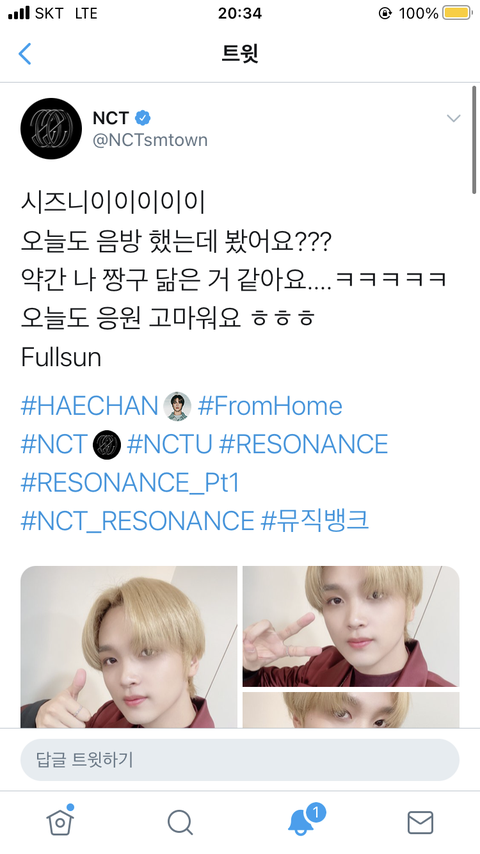Screen dimensions: 480x854
Task: Tap the #HAECHAN hashtag
Action: pyautogui.click(x=89, y=406)
